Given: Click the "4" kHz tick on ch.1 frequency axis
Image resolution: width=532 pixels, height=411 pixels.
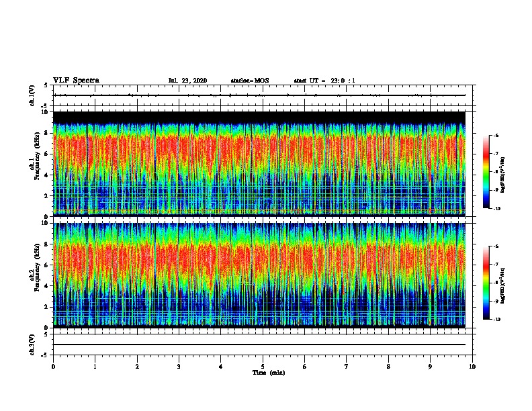Looking at the screenshot, I should click(x=46, y=175).
